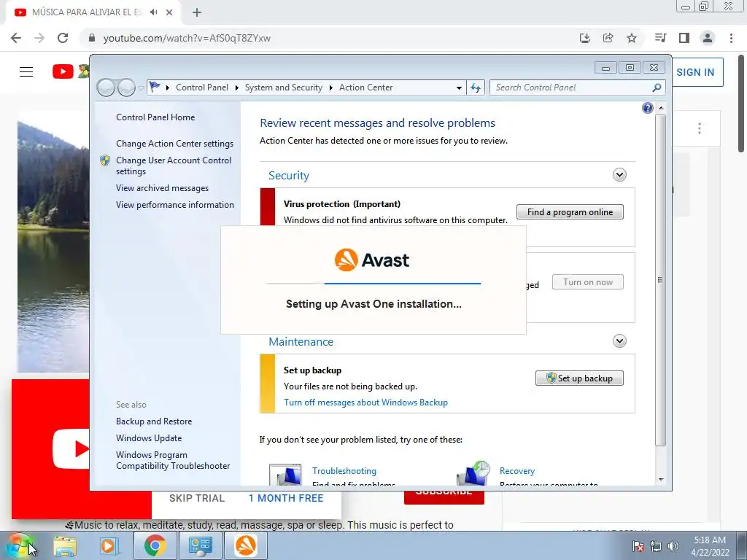747x560 pixels.
Task: Open Windows Update link
Action: pos(149,438)
